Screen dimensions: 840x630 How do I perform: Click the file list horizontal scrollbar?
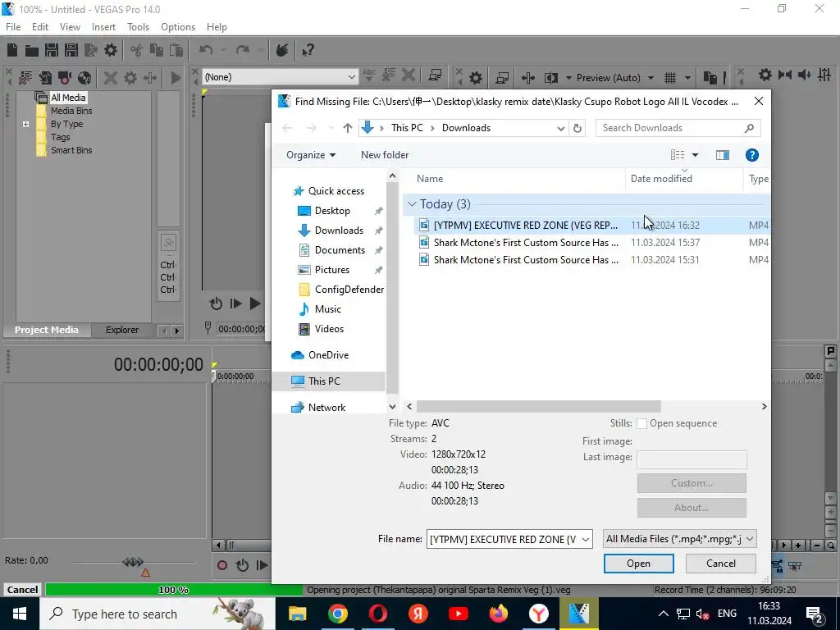(538, 407)
